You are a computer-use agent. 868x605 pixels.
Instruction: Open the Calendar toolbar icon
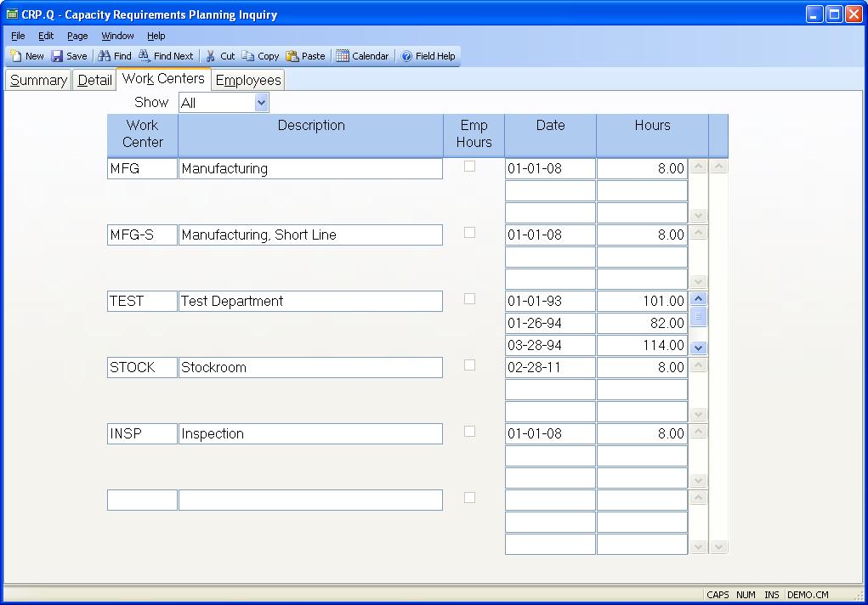click(343, 56)
